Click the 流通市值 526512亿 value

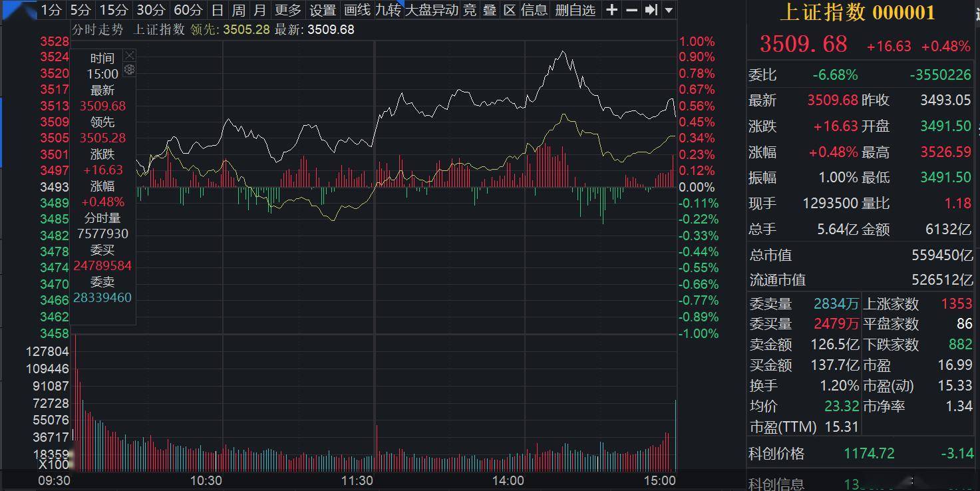[942, 280]
